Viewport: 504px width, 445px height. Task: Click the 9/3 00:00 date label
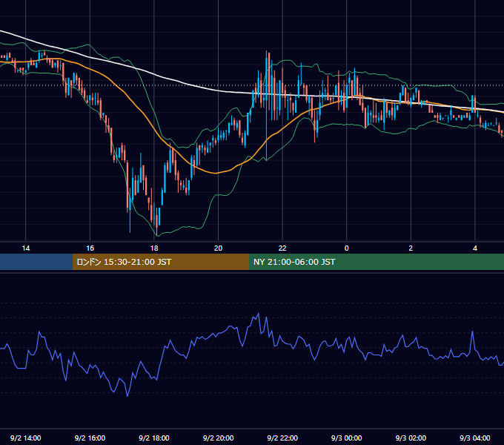pos(347,438)
